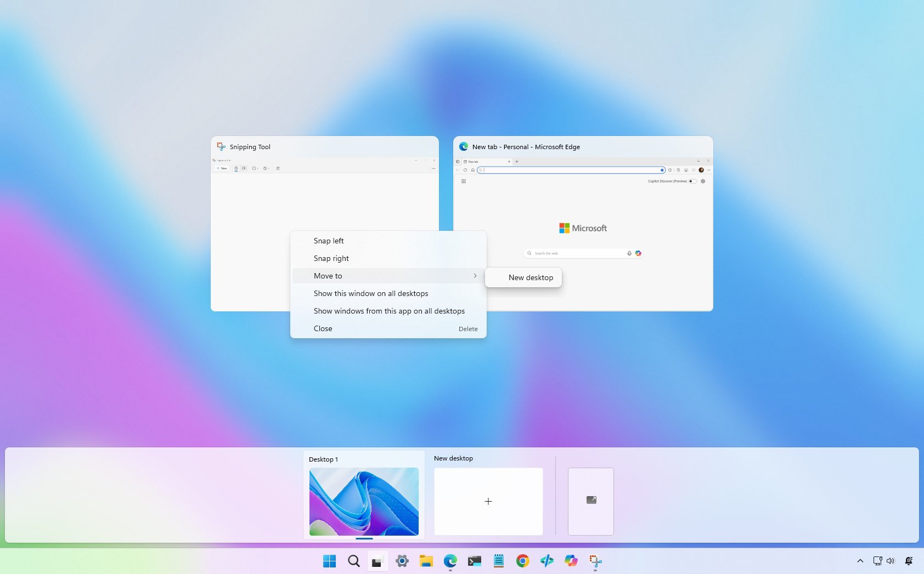Select the Desktop 1 thumbnail

[364, 501]
